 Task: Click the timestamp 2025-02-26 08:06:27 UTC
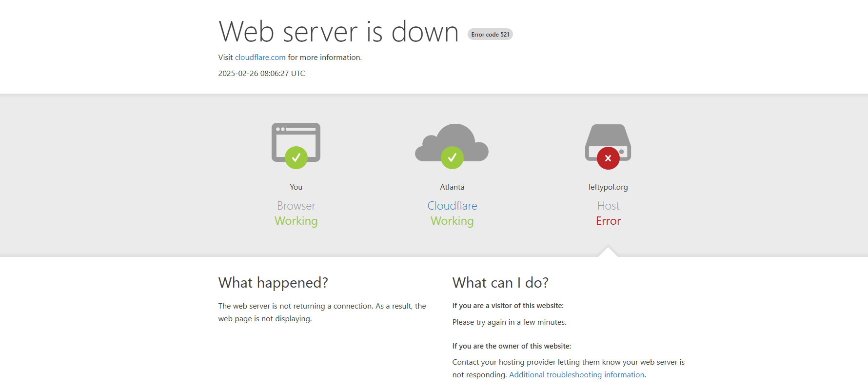point(261,74)
